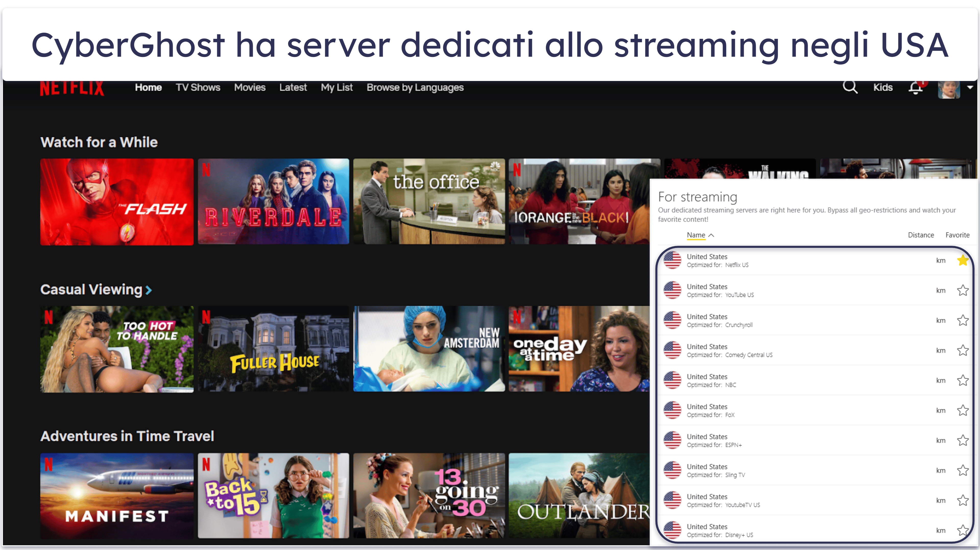Favorite the NBC server

pyautogui.click(x=962, y=380)
